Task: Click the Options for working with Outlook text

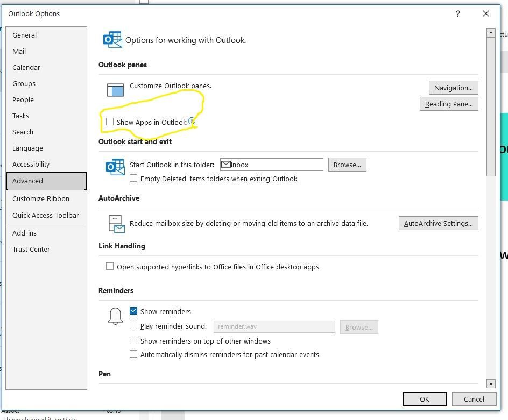Action: (x=186, y=40)
